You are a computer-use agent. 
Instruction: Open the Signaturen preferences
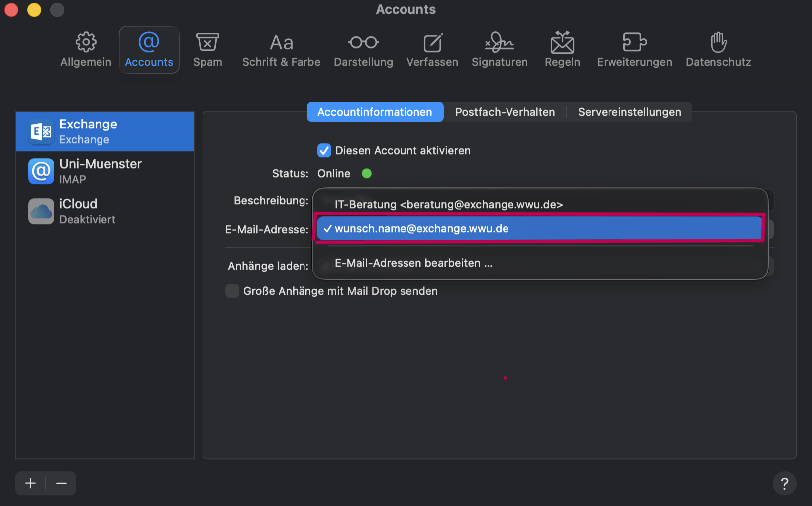[x=500, y=50]
